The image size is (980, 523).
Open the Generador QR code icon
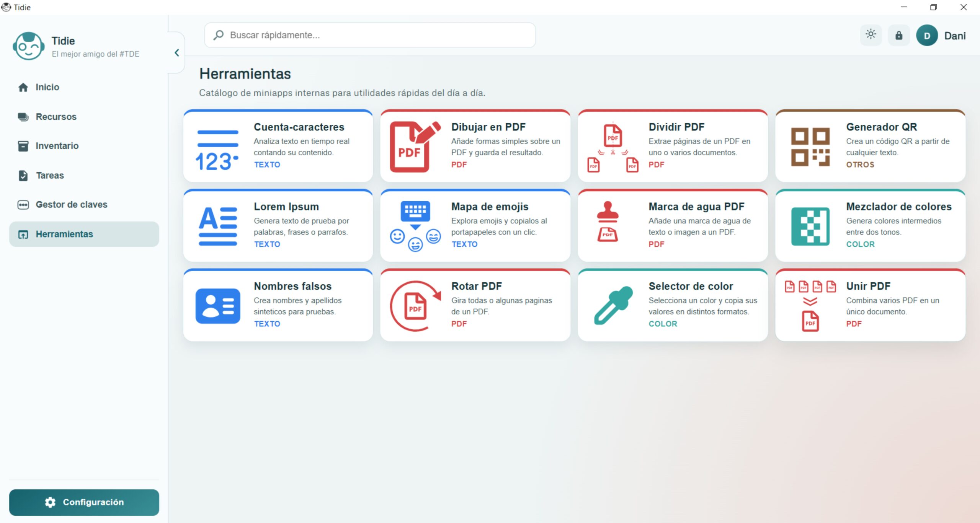[810, 147]
